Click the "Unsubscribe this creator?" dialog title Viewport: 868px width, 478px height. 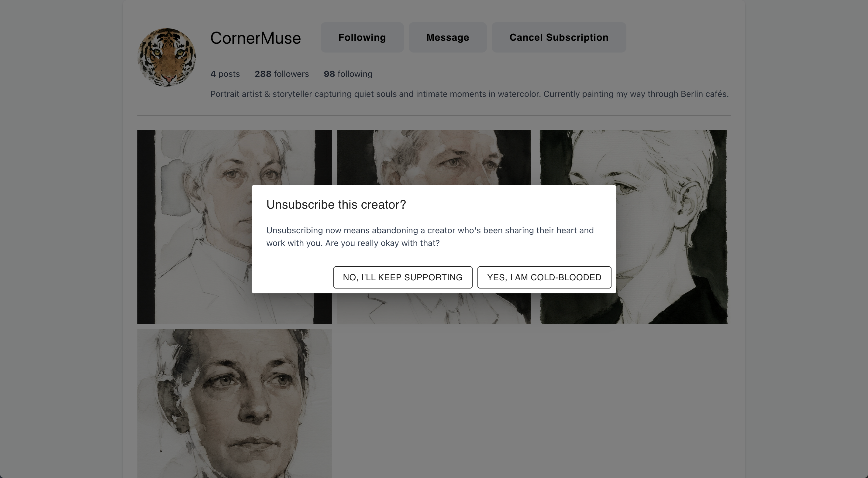coord(336,205)
